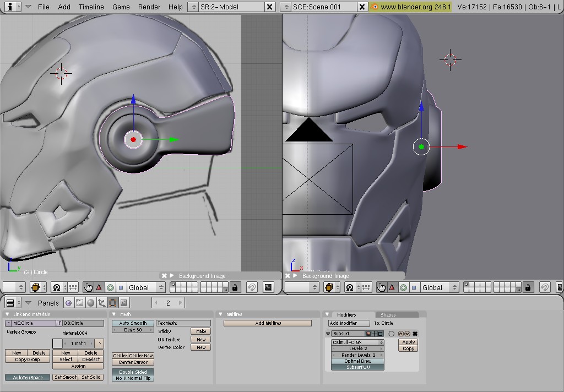Copy the Subsurf modifier
564x392 pixels.
(408, 349)
